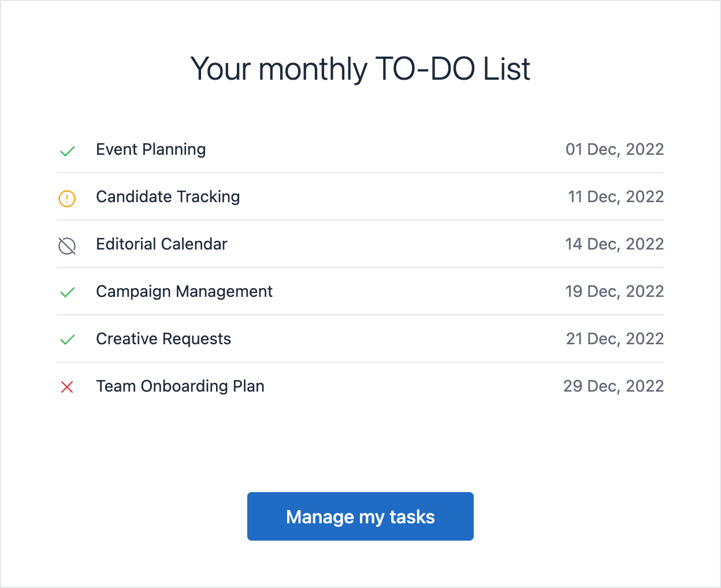Click the yellow warning icon next to Candidate Tracking

(x=67, y=198)
